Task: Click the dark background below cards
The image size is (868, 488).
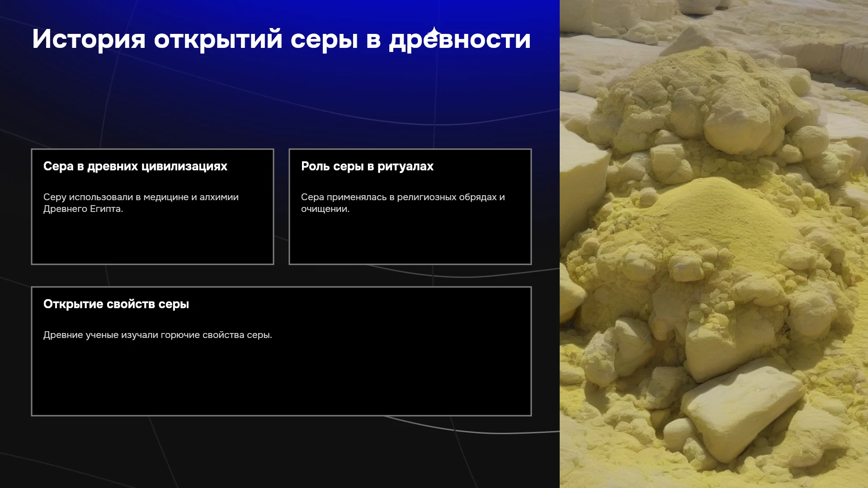Action: (x=280, y=452)
